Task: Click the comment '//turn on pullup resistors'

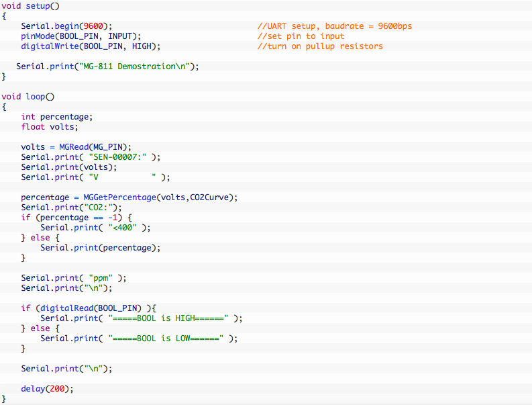Action: (320, 46)
